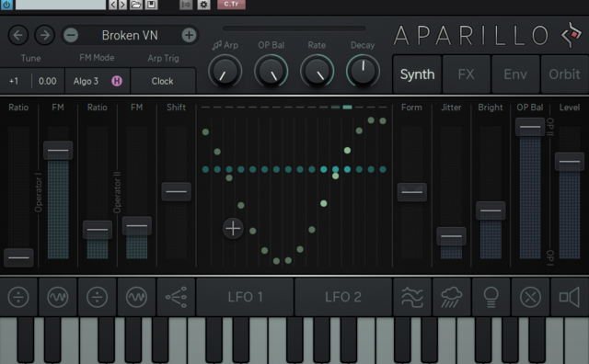Select the Operator I ratio divide icon
Screen dimensions: 589x364
point(18,297)
